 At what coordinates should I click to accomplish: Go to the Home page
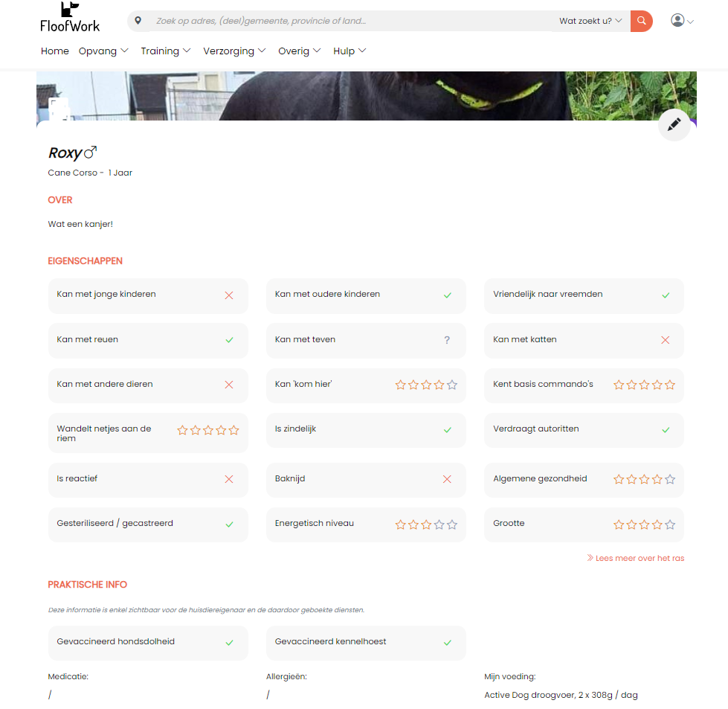pyautogui.click(x=55, y=51)
